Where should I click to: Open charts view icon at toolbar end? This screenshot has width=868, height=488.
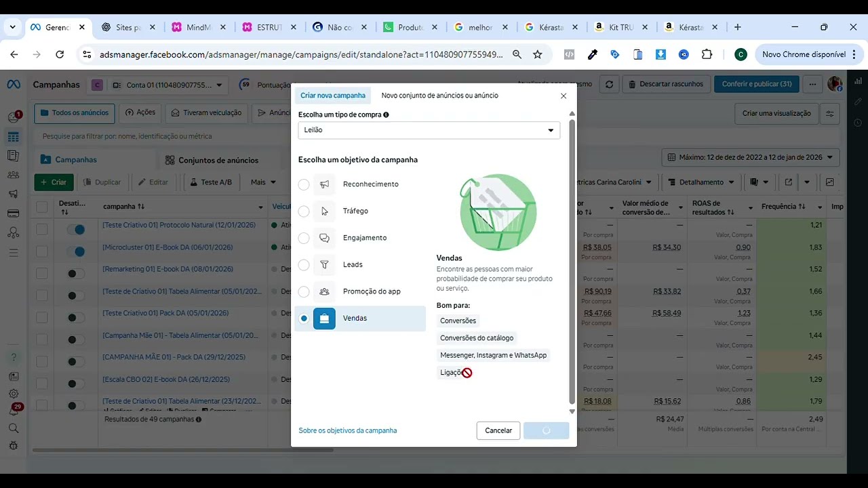[x=830, y=182]
